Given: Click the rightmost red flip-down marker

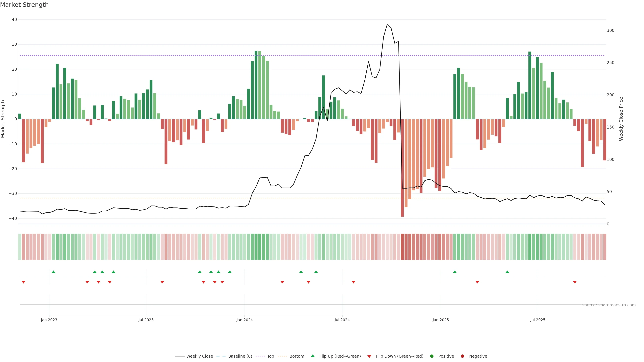Looking at the screenshot, I should point(575,282).
